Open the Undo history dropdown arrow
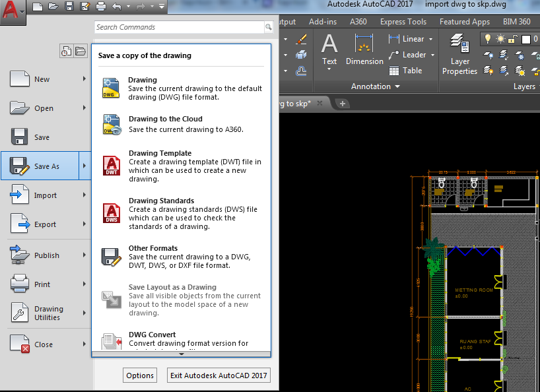This screenshot has height=392, width=540. click(x=128, y=6)
